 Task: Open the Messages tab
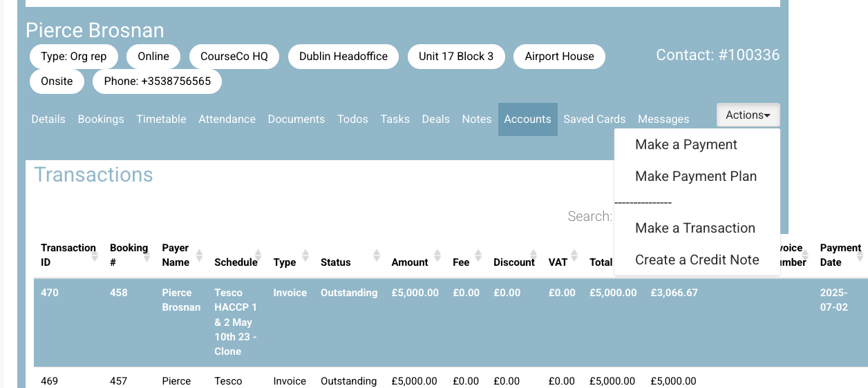[x=663, y=119]
